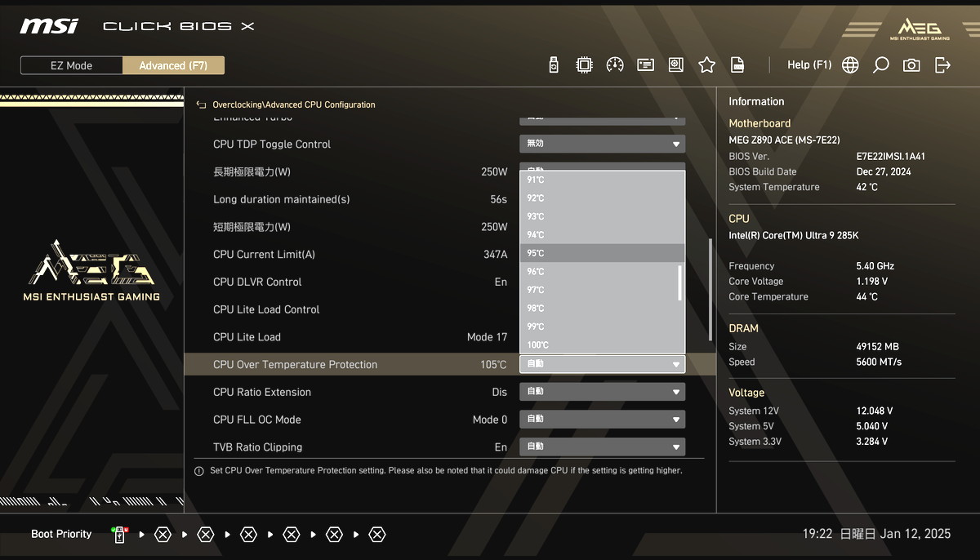Click the 56s duration value
This screenshot has height=560, width=980.
coord(498,199)
